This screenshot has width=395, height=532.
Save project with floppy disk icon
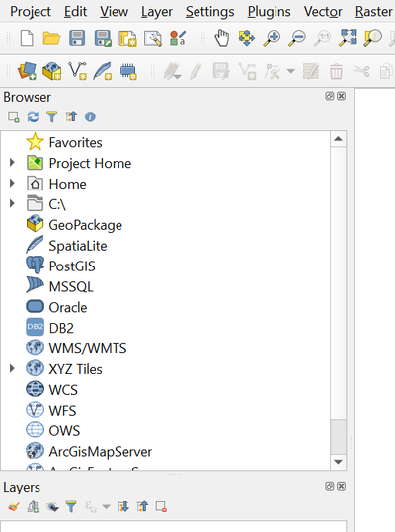tap(77, 38)
